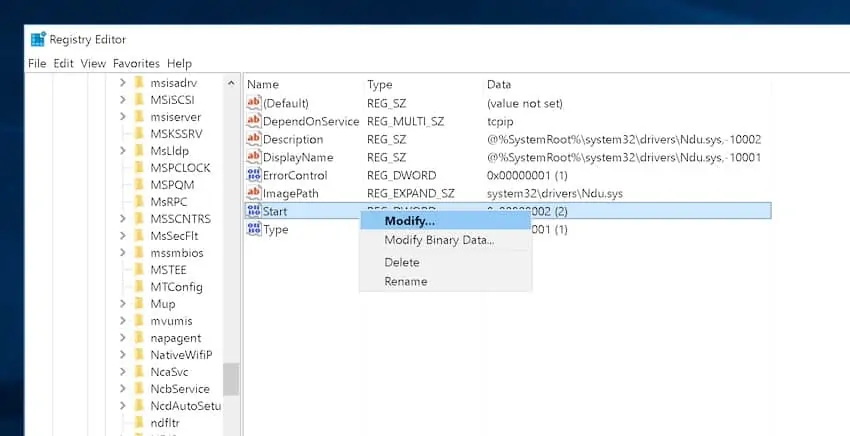Click the MSiSCSI folder icon
Viewport: 850px width, 436px height.
click(x=139, y=100)
